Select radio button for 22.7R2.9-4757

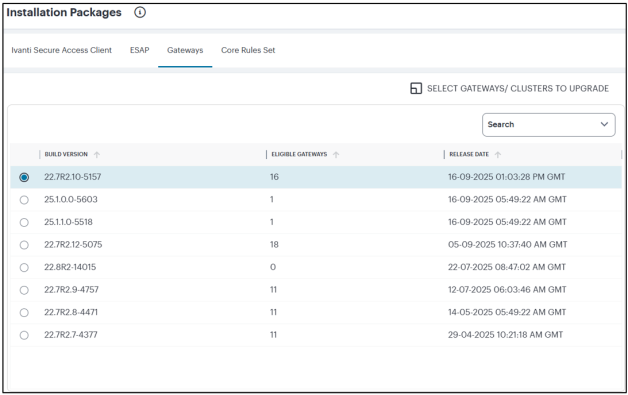tap(24, 290)
